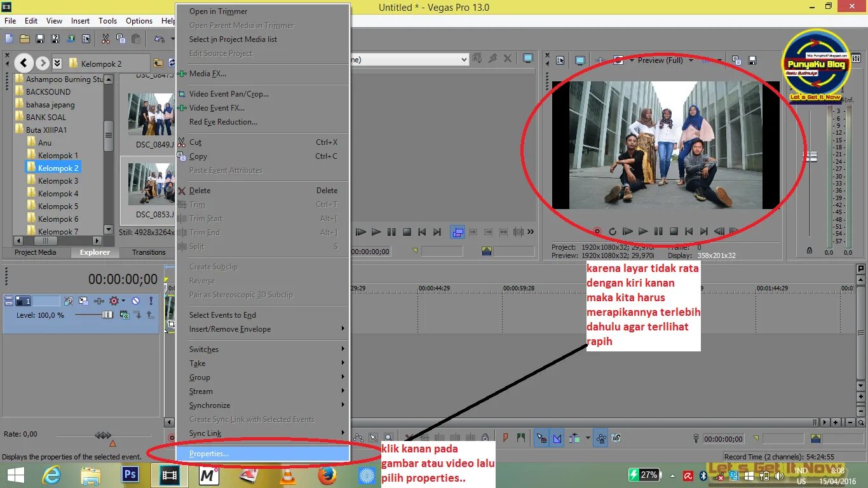The width and height of the screenshot is (868, 488).
Task: Click Play in the Trimmer transport
Action: (x=376, y=233)
